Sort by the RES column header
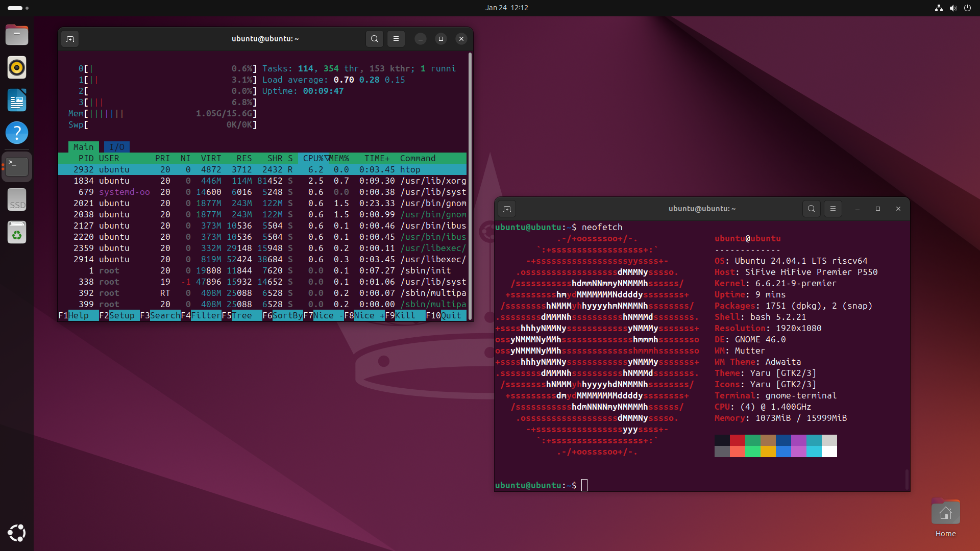 click(244, 158)
